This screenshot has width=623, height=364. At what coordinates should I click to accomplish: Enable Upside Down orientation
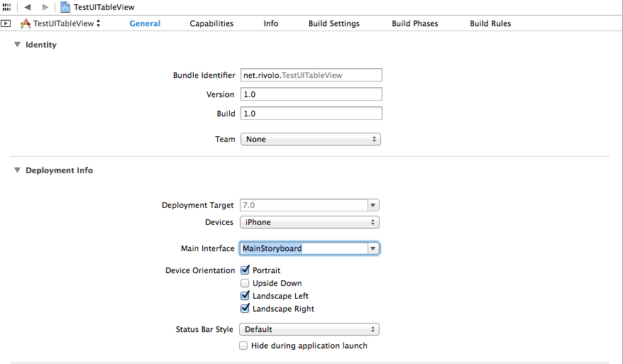pos(245,283)
